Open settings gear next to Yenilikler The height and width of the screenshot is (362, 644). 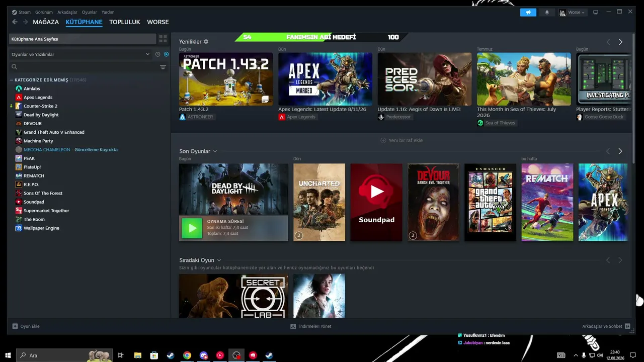pyautogui.click(x=206, y=42)
